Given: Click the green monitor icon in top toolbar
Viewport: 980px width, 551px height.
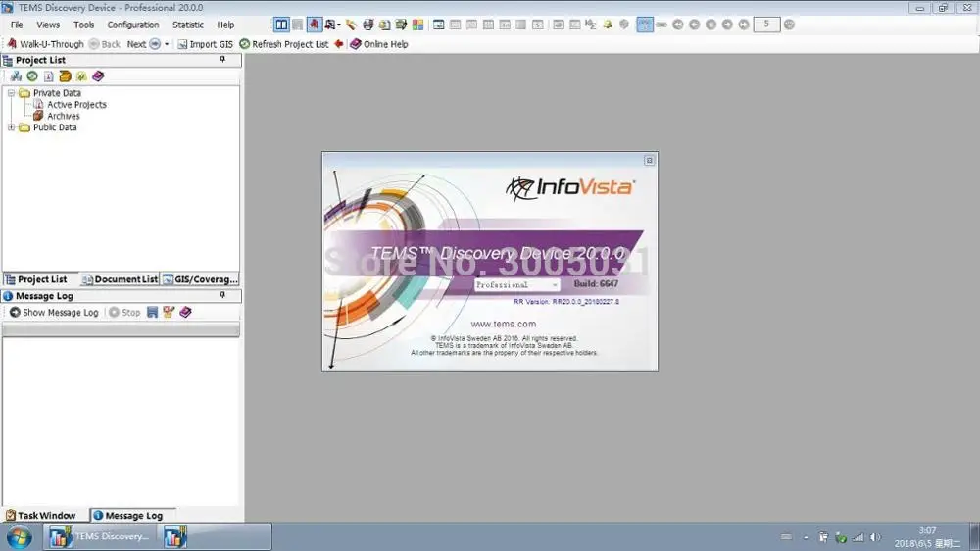Looking at the screenshot, I should 401,25.
